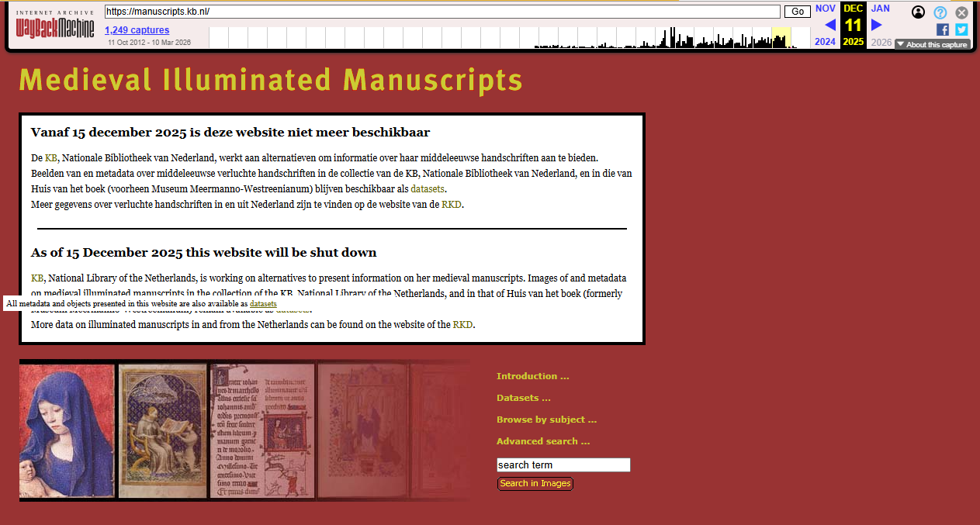Click the user account icon
980x525 pixels.
(919, 12)
